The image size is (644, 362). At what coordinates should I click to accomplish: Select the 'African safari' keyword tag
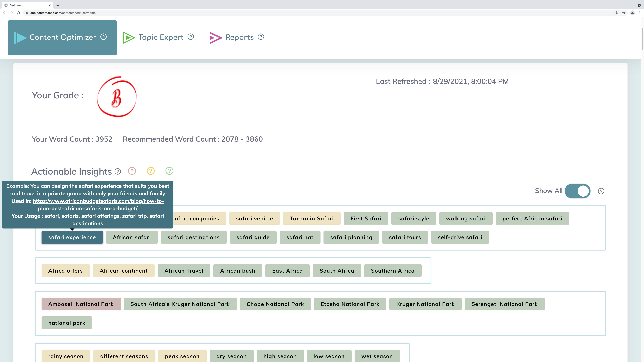[x=132, y=237]
